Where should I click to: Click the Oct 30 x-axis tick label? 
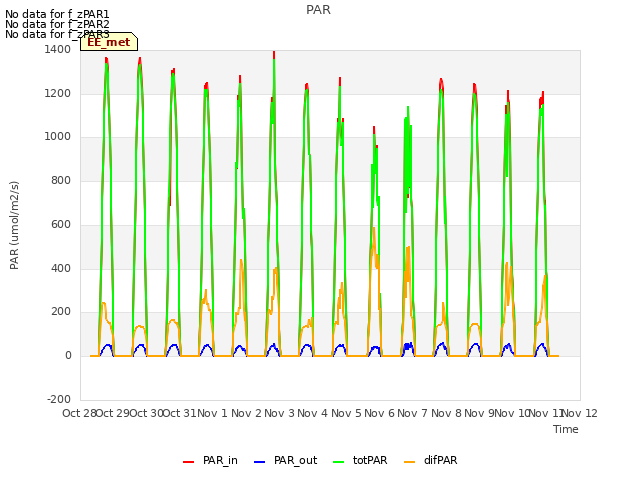146,413
